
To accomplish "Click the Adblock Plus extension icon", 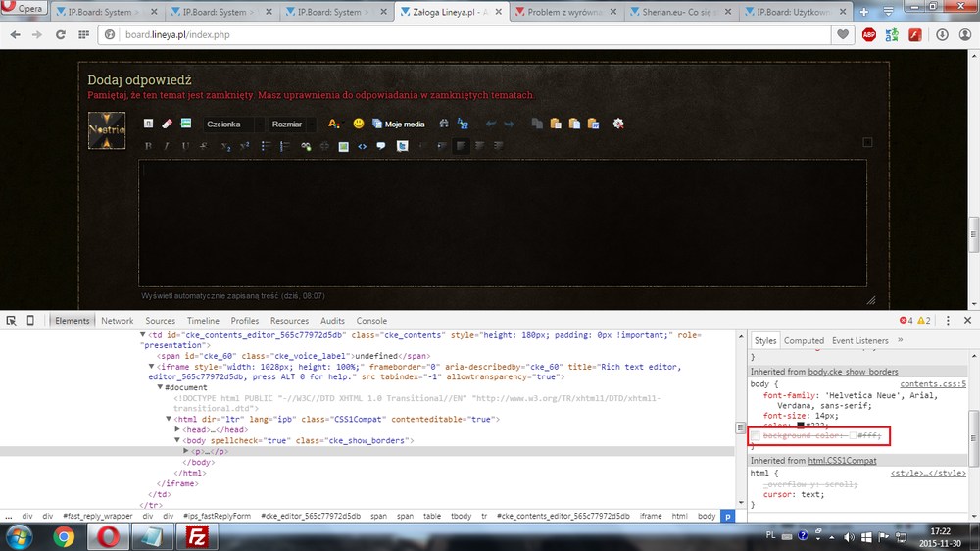I will pyautogui.click(x=869, y=34).
